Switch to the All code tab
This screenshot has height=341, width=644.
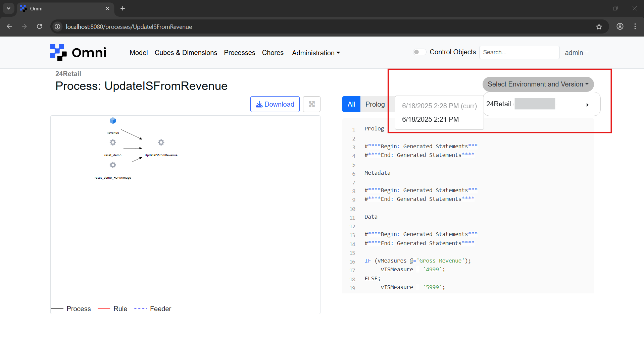pyautogui.click(x=351, y=104)
